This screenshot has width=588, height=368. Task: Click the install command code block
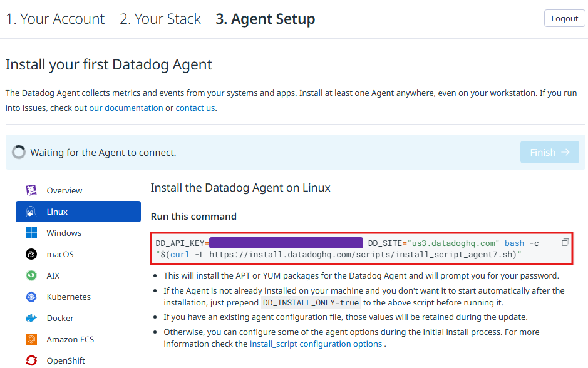tap(361, 249)
